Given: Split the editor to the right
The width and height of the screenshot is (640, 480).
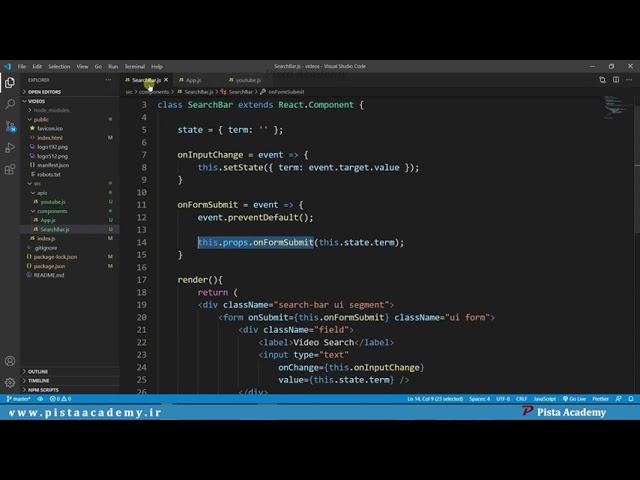Looking at the screenshot, I should coord(616,80).
